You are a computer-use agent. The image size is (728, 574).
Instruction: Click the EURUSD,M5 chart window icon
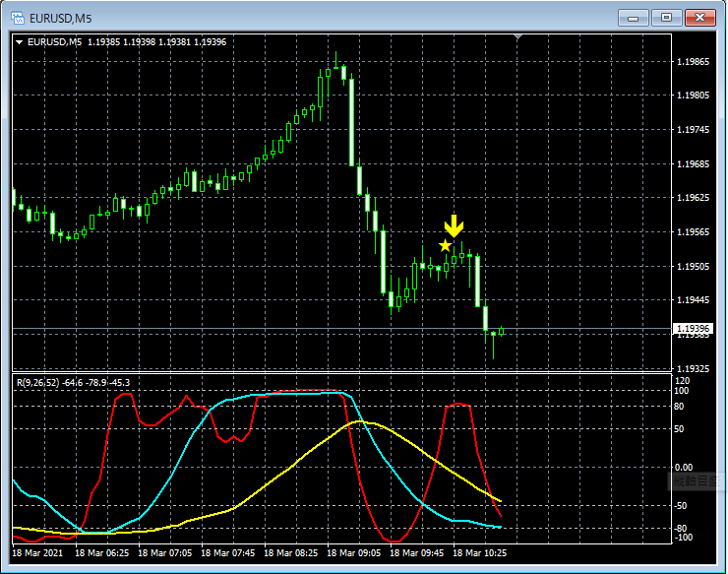point(18,18)
